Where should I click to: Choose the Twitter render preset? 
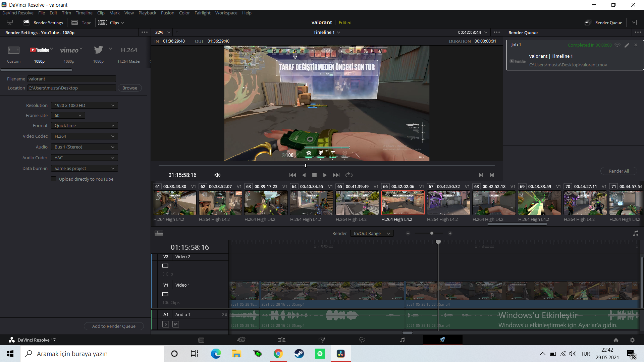(99, 54)
